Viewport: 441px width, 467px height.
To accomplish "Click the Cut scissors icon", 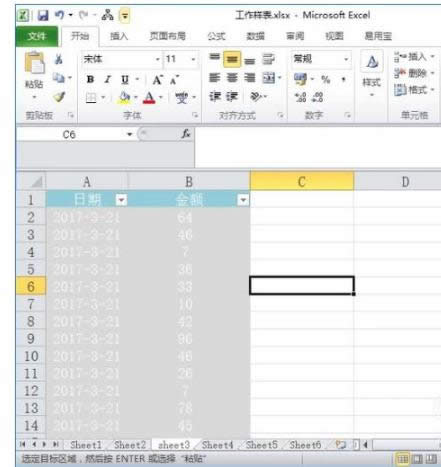I will pyautogui.click(x=59, y=59).
